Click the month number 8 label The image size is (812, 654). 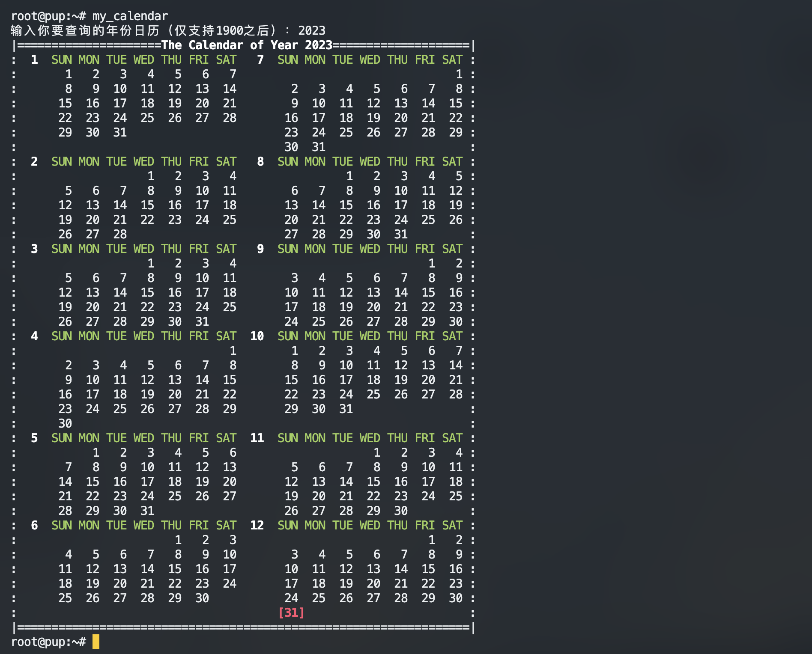[x=260, y=161]
